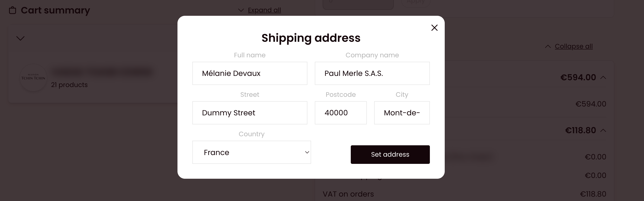Focus the Street field with Dummy Street
644x201 pixels.
(x=250, y=113)
